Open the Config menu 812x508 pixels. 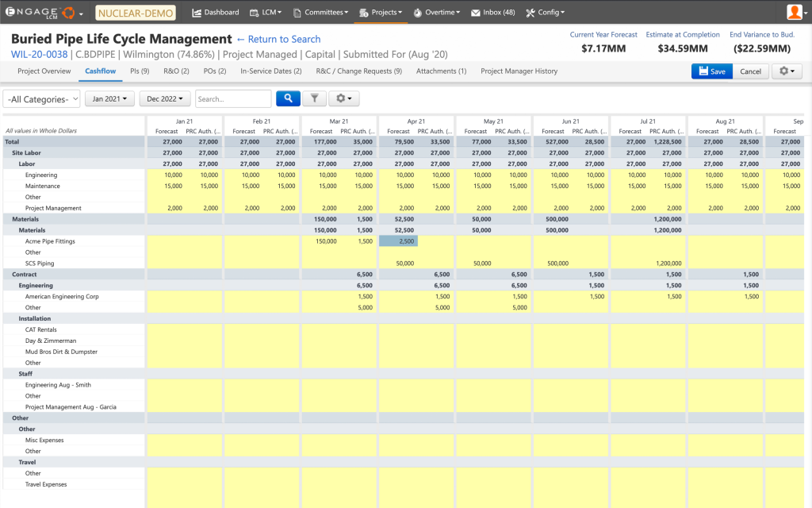pyautogui.click(x=546, y=13)
